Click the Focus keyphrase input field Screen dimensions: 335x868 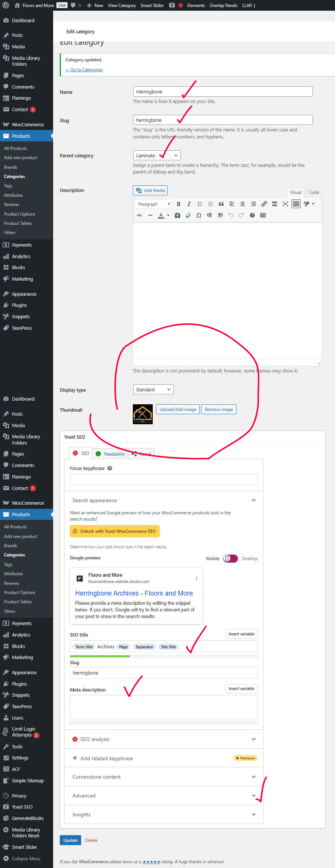(x=163, y=479)
